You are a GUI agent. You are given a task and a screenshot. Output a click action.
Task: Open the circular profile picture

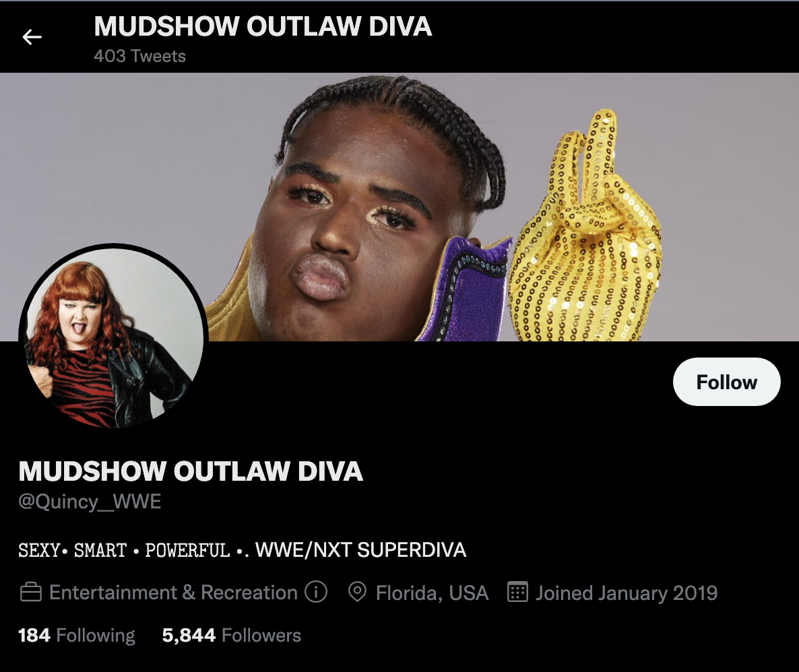[113, 338]
